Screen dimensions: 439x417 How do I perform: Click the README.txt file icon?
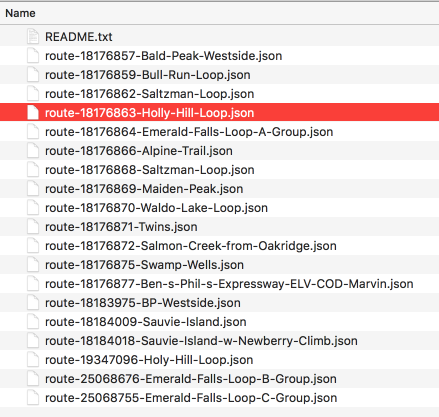click(33, 36)
